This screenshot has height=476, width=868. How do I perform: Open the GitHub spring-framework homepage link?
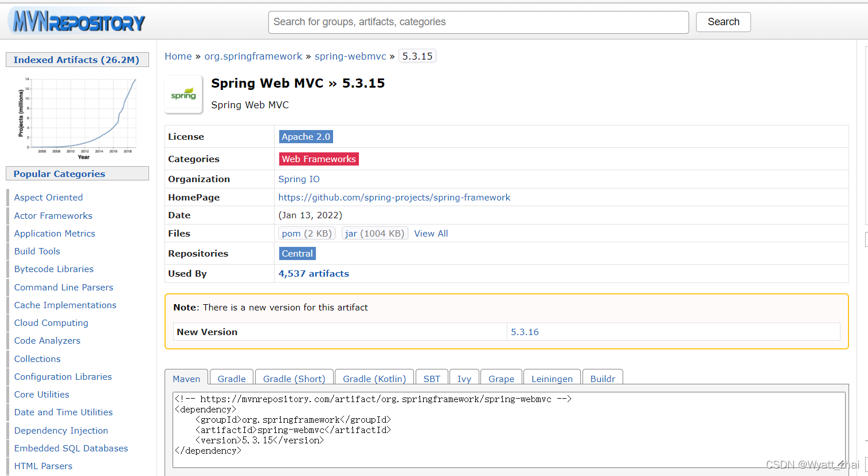click(x=394, y=198)
